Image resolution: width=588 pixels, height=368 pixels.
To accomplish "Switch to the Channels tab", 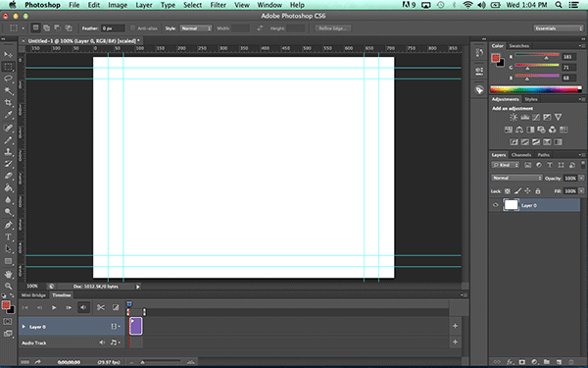I will coord(521,155).
